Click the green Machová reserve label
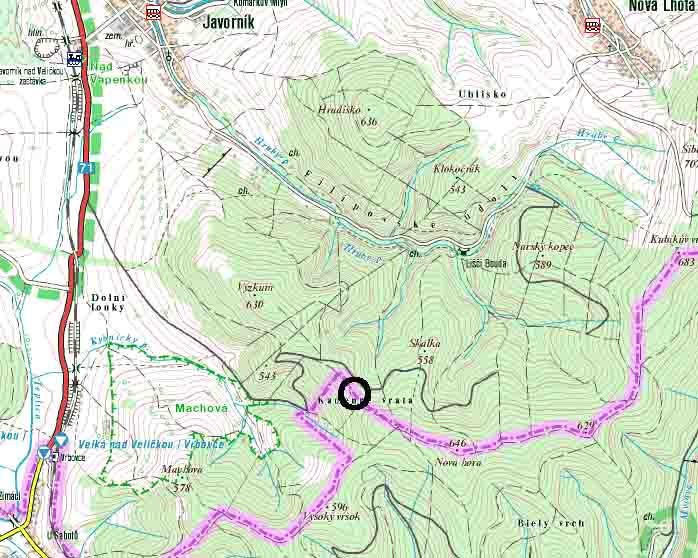Image resolution: width=698 pixels, height=558 pixels. pyautogui.click(x=201, y=408)
